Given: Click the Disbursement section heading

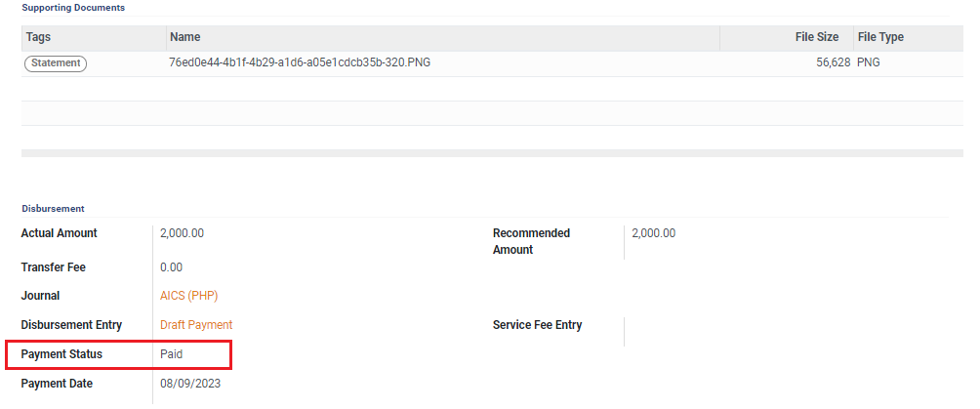Looking at the screenshot, I should (53, 208).
